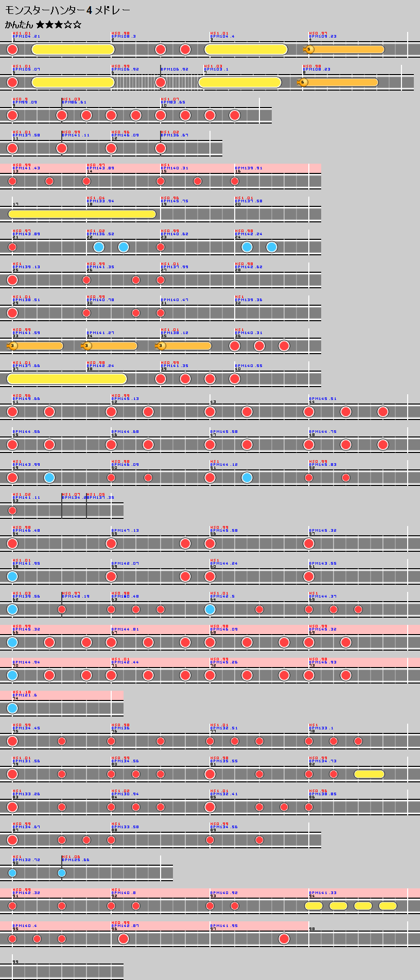
Task: Click the measure 43 number label
Action: [213, 402]
